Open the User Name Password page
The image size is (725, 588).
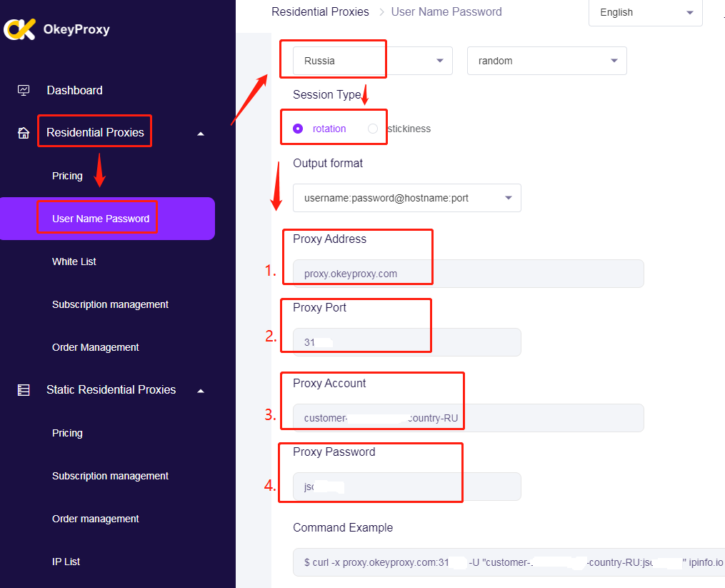click(101, 219)
